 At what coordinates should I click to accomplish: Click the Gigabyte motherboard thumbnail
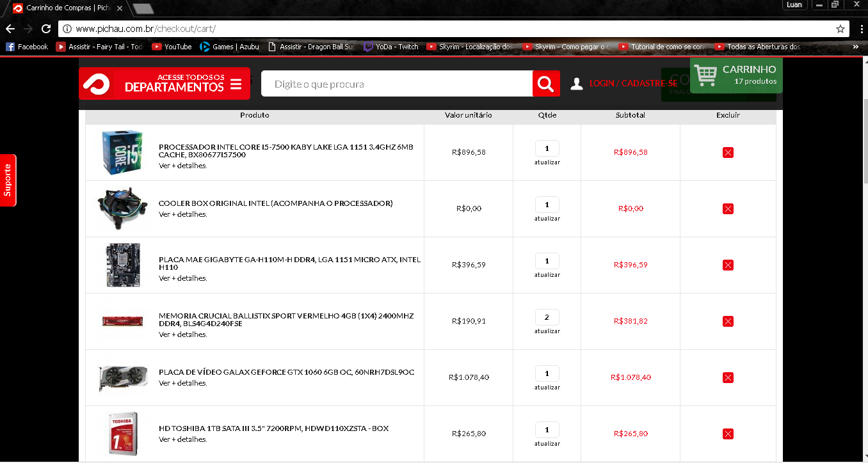coord(122,265)
